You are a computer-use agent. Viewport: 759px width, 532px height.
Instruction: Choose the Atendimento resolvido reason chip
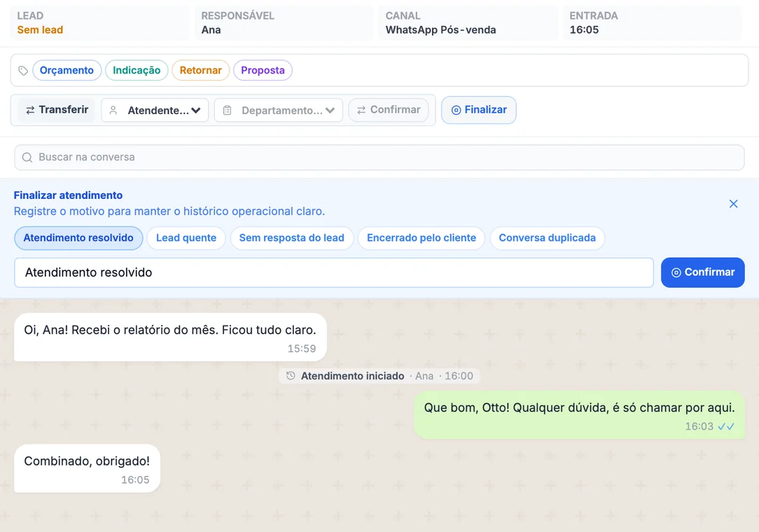click(78, 238)
